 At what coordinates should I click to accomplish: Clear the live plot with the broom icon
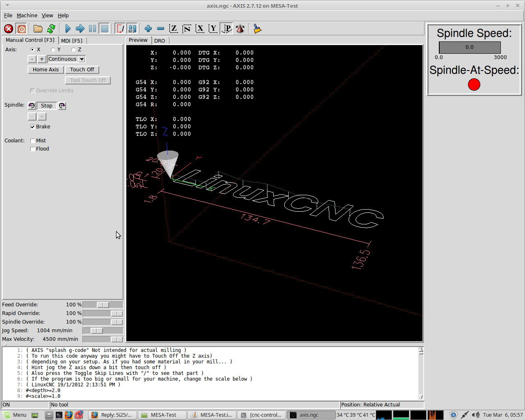[257, 29]
